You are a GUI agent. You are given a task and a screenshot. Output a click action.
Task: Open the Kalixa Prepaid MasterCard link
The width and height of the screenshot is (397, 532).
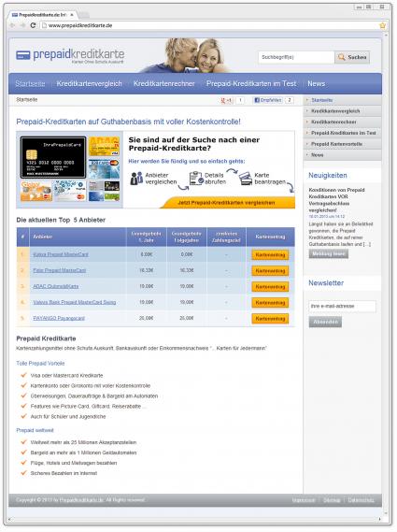[x=61, y=254]
